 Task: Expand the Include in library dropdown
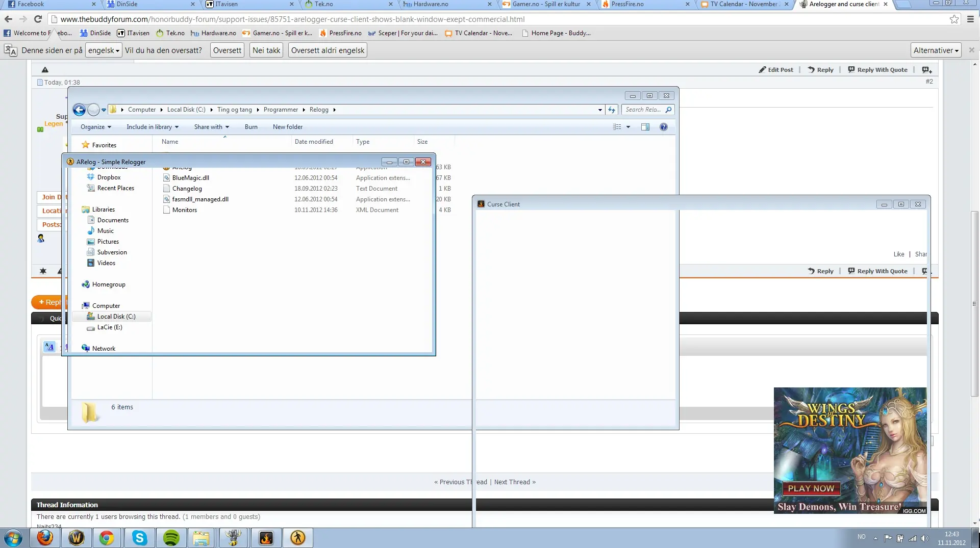click(x=153, y=127)
